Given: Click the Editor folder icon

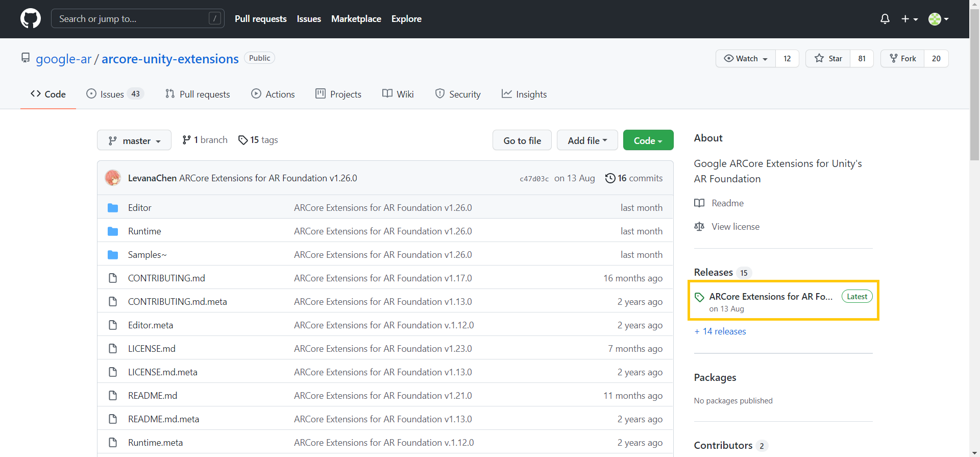Looking at the screenshot, I should (x=113, y=208).
